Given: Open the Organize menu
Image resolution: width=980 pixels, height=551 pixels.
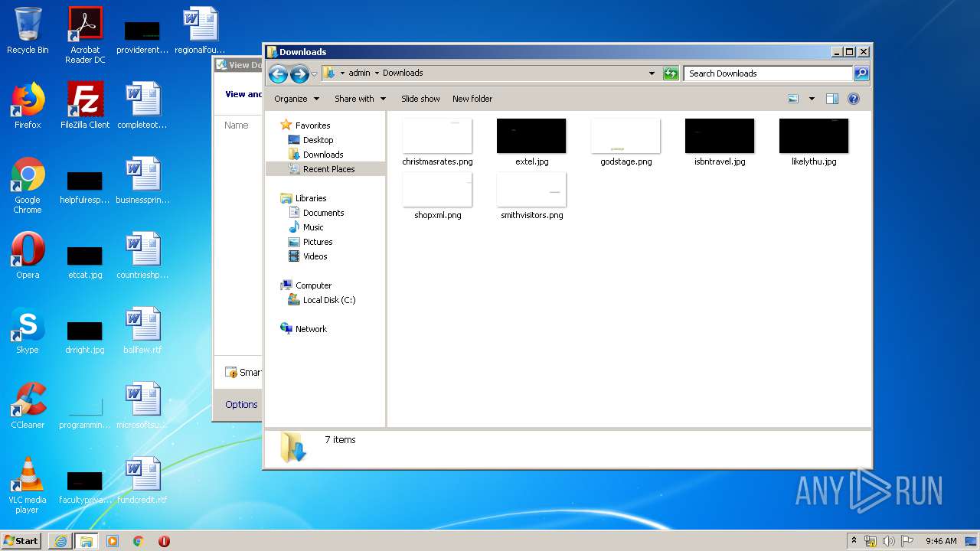Looking at the screenshot, I should 296,99.
